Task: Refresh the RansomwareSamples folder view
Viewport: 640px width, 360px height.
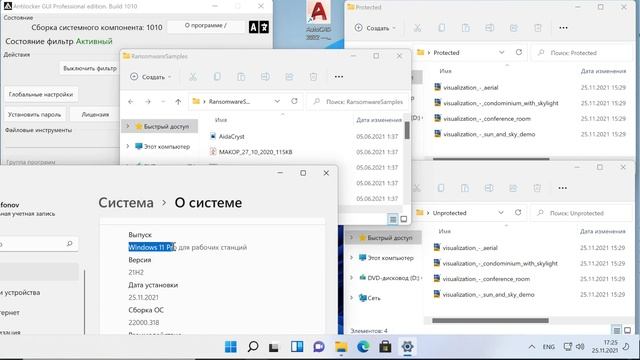Action: pyautogui.click(x=294, y=101)
